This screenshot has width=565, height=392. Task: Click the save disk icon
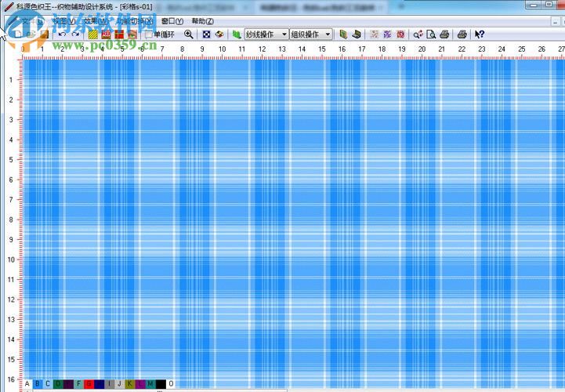coord(45,34)
